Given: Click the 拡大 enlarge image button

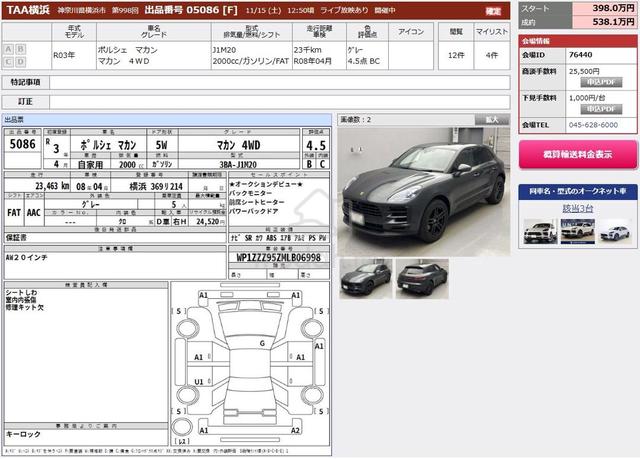Looking at the screenshot, I should point(492,120).
